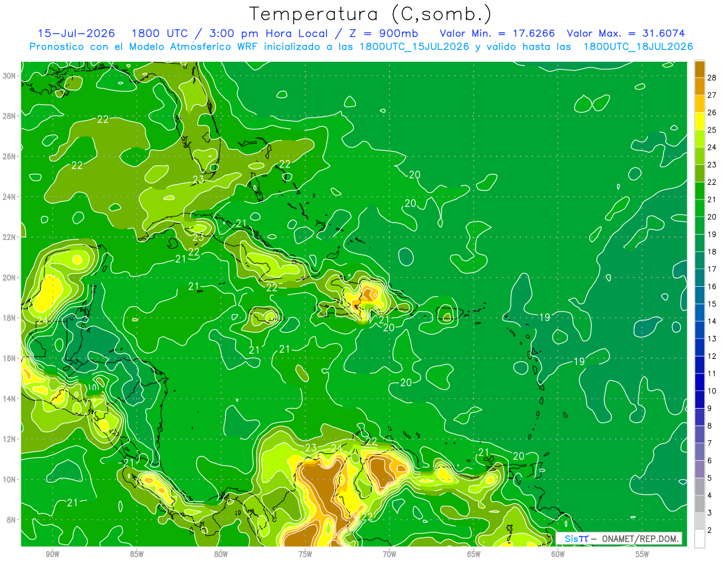Click the brown top swatch above legend 28
This screenshot has height=562, width=728.
tap(699, 69)
